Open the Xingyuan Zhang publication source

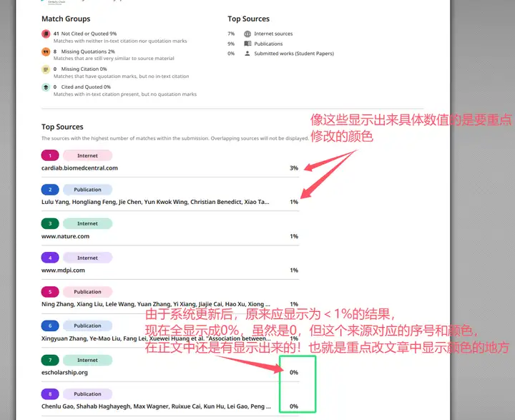pos(156,338)
